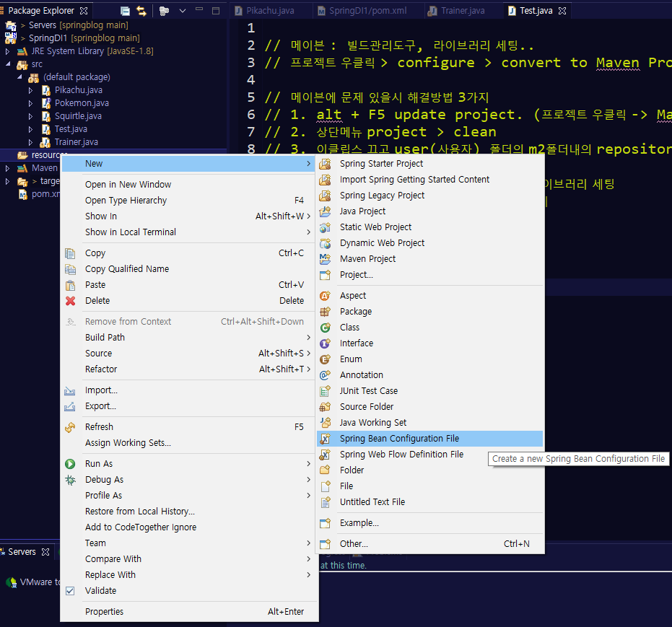The width and height of the screenshot is (672, 627).
Task: Click the Debug As bug icon
Action: click(x=70, y=480)
